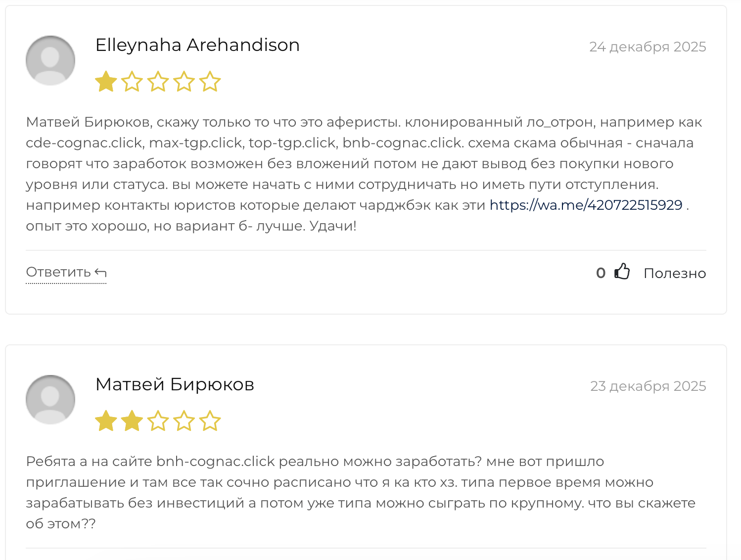The width and height of the screenshot is (741, 560).
Task: Click third star in Elleynaha's rating
Action: pyautogui.click(x=158, y=82)
